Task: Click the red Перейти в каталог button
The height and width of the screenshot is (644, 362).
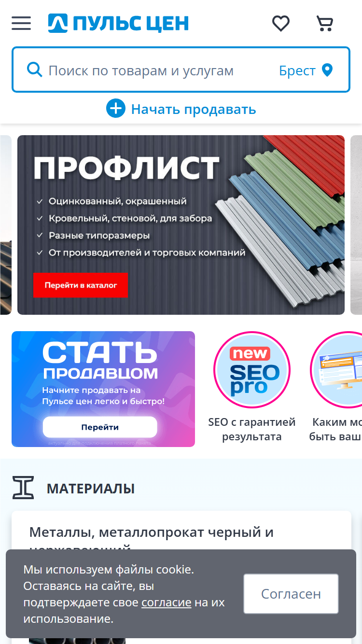Action: coord(81,285)
